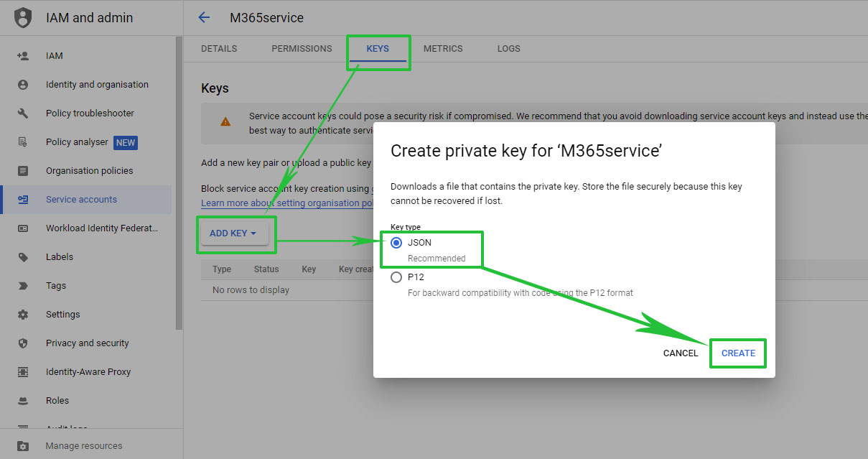Click the Status column header
This screenshot has width=868, height=459.
(266, 269)
